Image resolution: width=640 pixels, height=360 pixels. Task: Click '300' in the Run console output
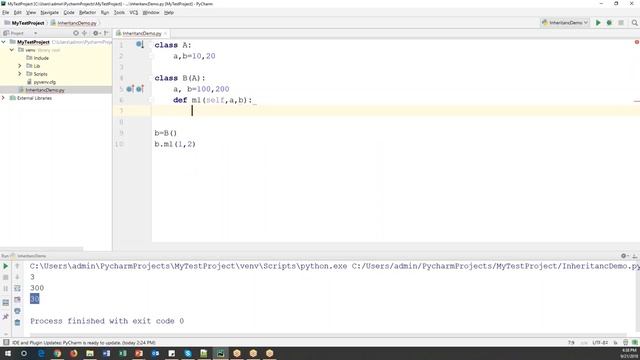(37, 288)
